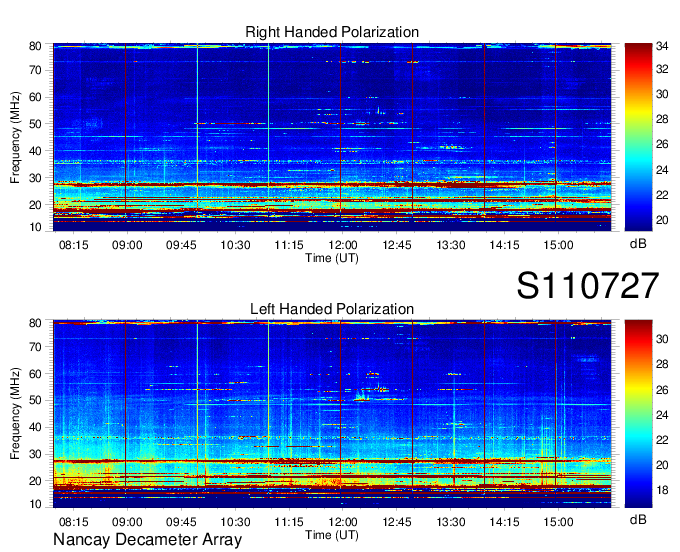
Task: Click the bottom panel's Frequency (MHz) axis label
Action: (x=15, y=414)
